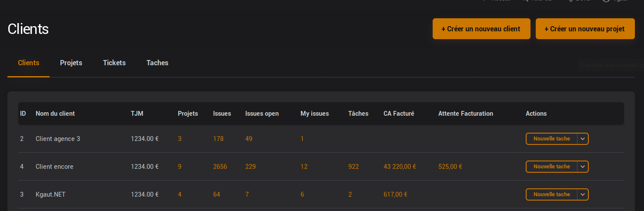Click the Nom du client column header
Viewport: 644px width, 211px height.
coord(55,114)
